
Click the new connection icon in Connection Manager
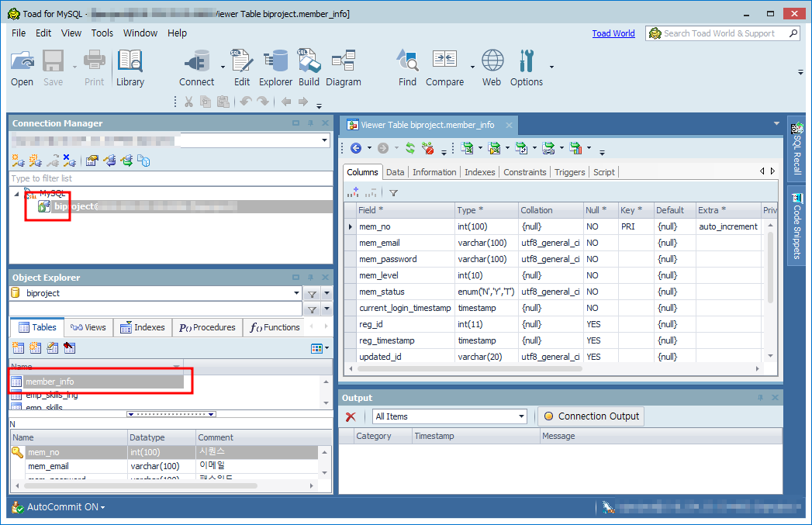(x=18, y=161)
